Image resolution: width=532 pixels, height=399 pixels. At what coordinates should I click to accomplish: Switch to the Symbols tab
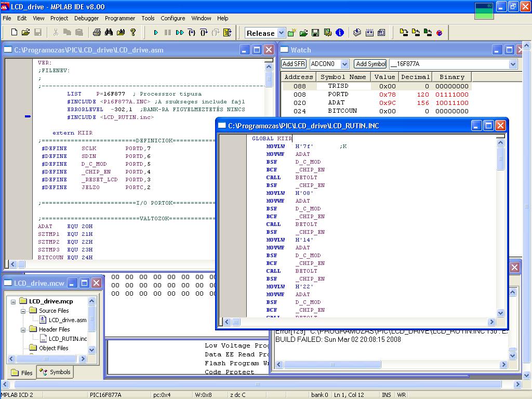(55, 372)
